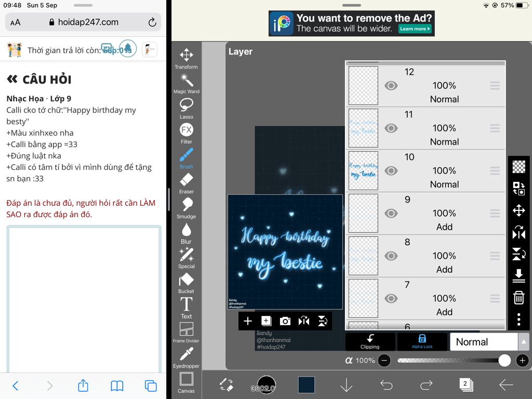Toggle visibility of layer 12
The height and width of the screenshot is (399, 532).
391,86
